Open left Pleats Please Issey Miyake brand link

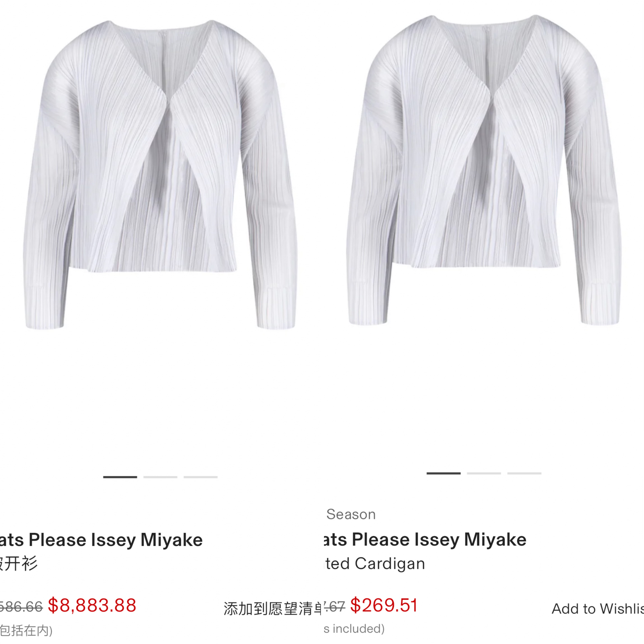(x=101, y=540)
